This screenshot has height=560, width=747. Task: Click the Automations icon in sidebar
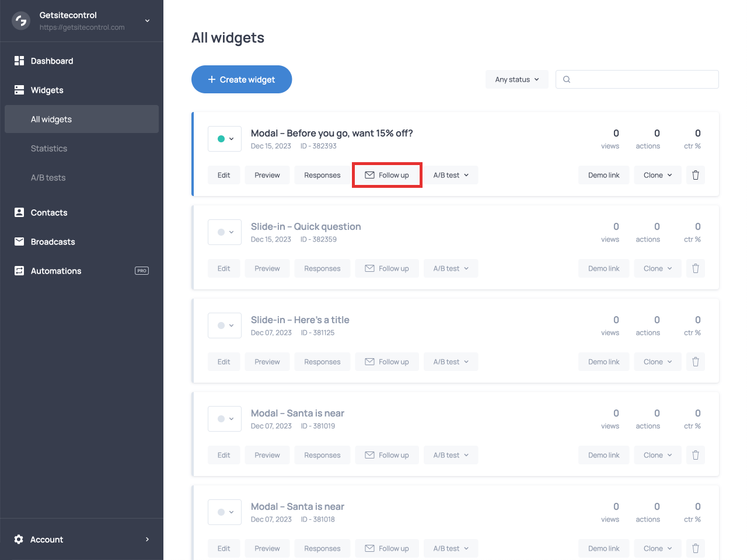(19, 271)
